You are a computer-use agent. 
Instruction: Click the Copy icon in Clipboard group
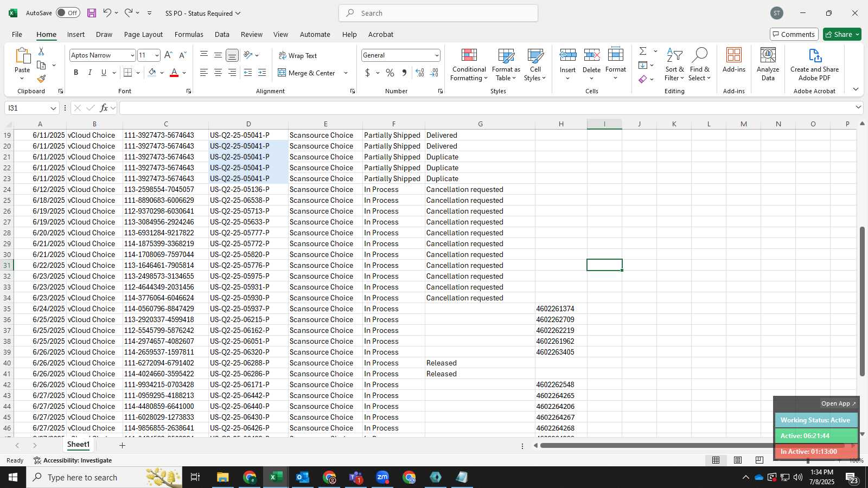(x=41, y=65)
